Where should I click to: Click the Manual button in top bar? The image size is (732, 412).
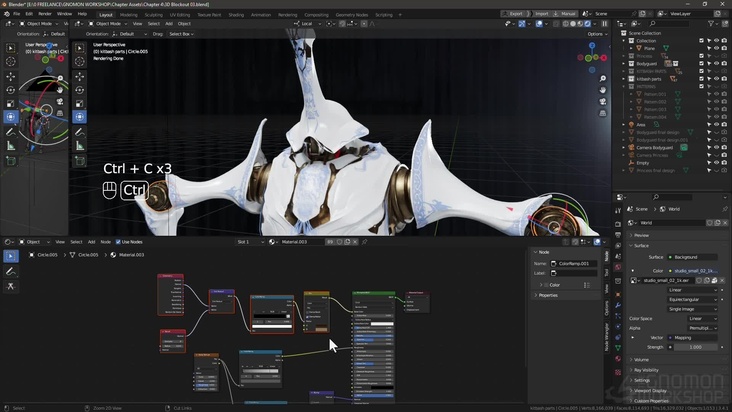pyautogui.click(x=565, y=14)
